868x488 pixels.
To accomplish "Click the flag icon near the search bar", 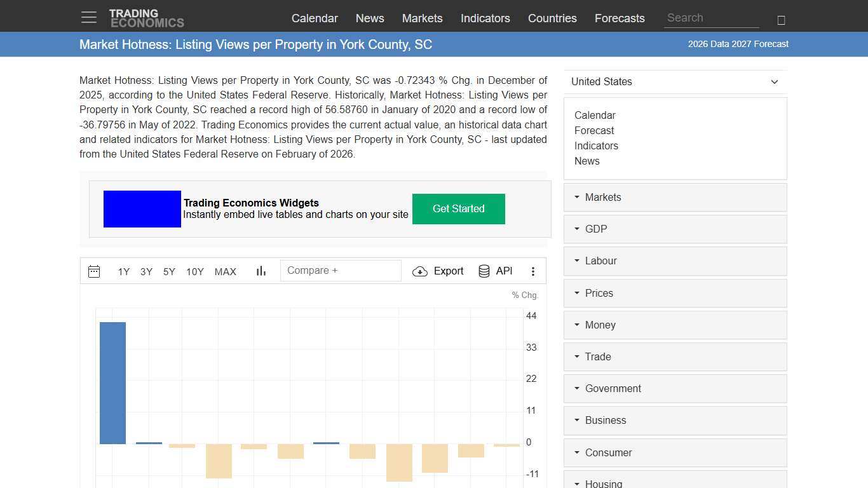I will click(781, 20).
